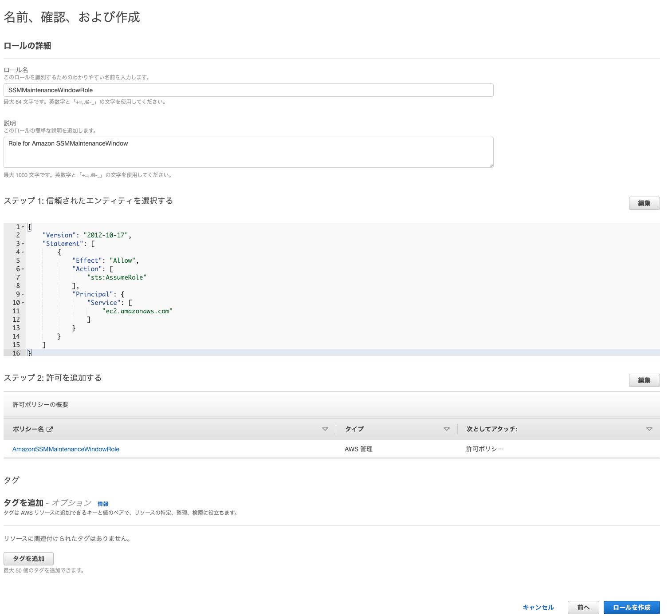Click the キャンセル link

click(538, 608)
